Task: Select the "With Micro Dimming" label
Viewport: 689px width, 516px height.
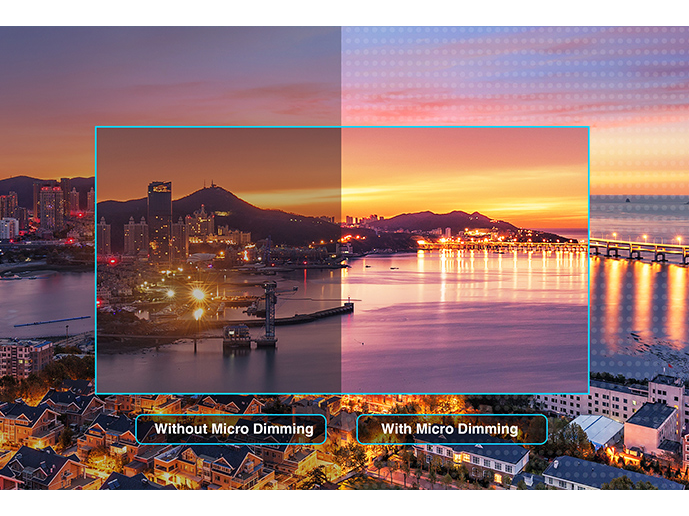Action: tap(451, 429)
